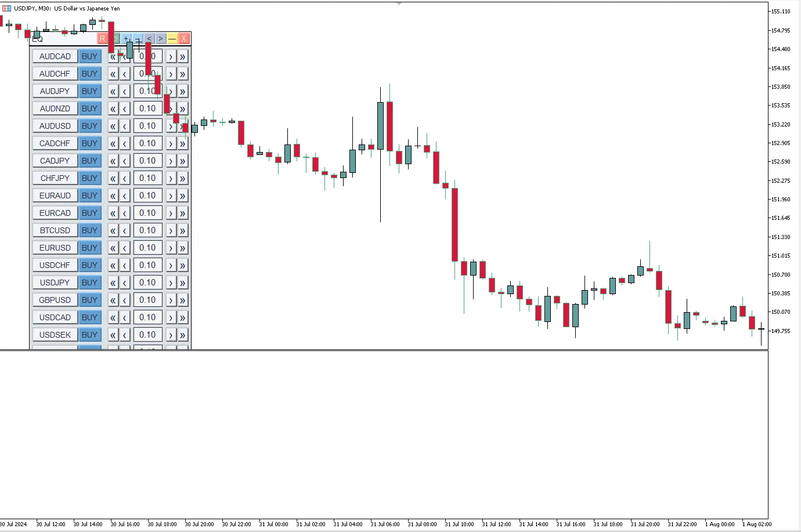Select the GBPUSD symbol button
The width and height of the screenshot is (801, 532).
[55, 300]
